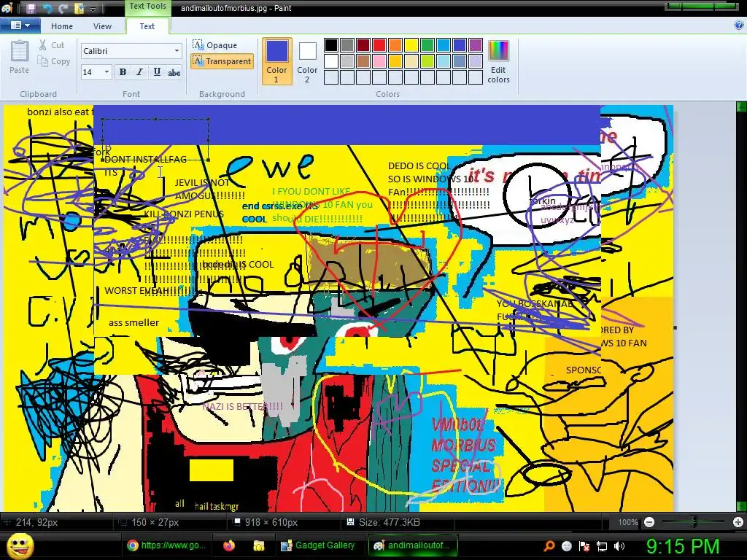Image resolution: width=747 pixels, height=560 pixels.
Task: Toggle Strikethrough text formatting
Action: (174, 72)
